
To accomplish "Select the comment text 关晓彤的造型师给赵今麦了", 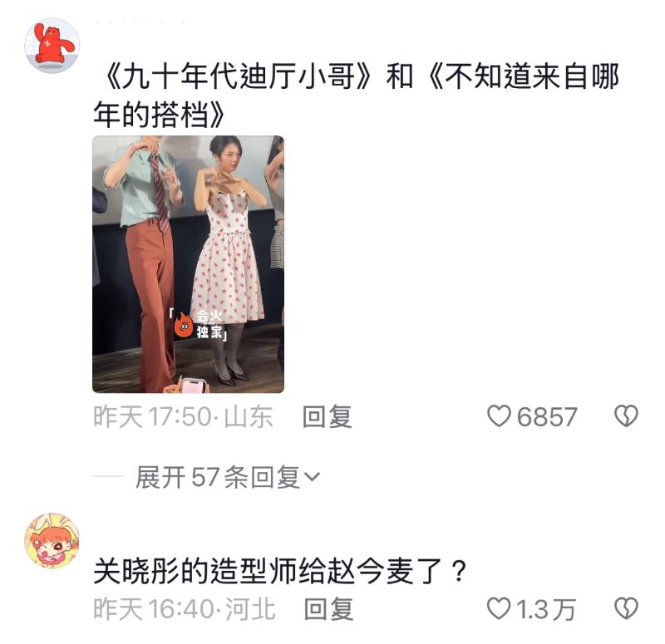I will (x=280, y=571).
